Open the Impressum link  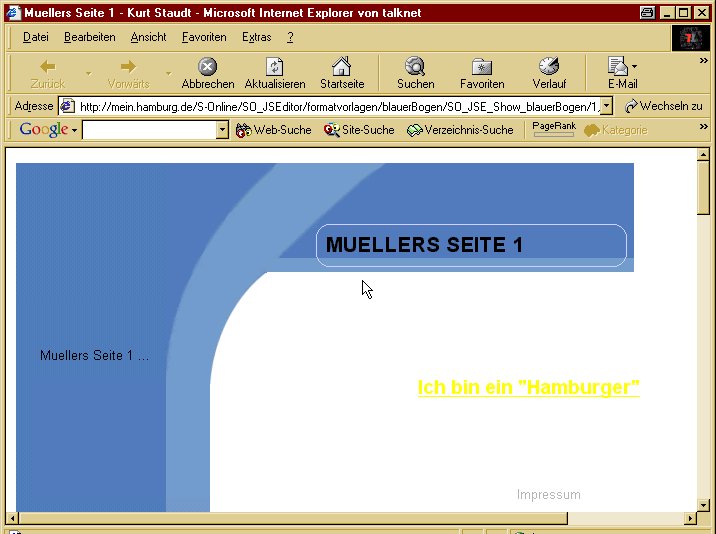coord(548,495)
